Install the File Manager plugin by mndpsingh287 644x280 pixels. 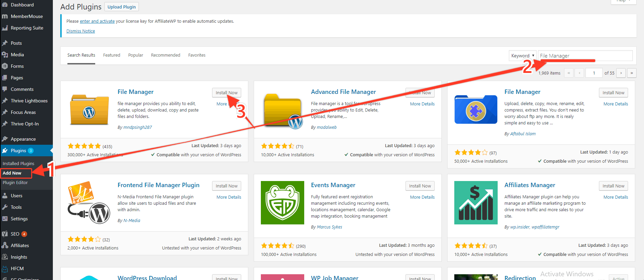(227, 93)
